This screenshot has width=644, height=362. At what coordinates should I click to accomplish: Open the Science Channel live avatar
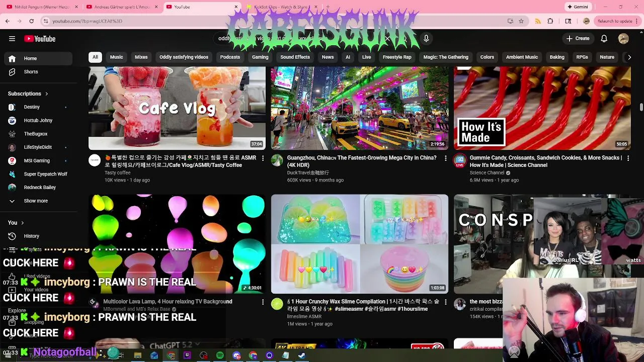[460, 161]
